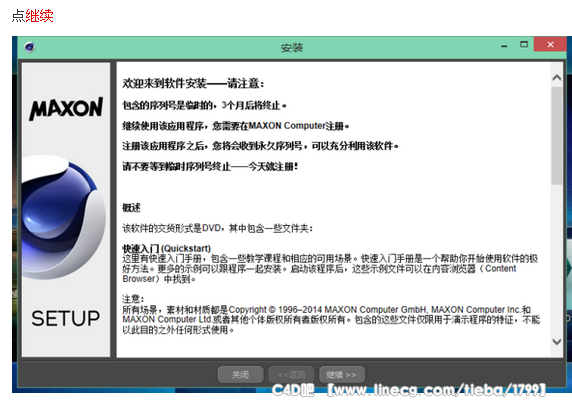Click the scrollbar up arrow
Image resolution: width=572 pixels, height=407 pixels.
[x=557, y=78]
